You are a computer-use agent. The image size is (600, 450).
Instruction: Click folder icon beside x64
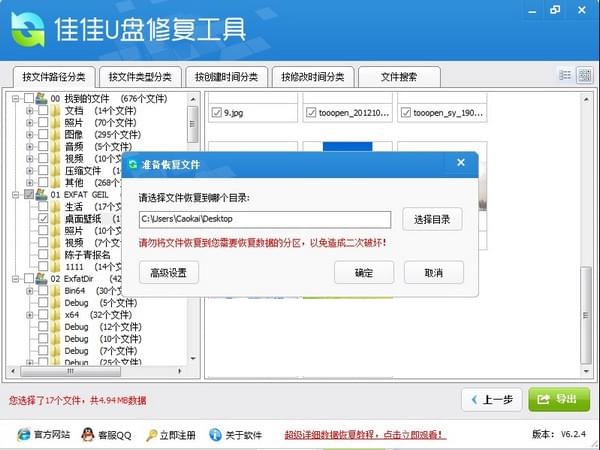[56, 315]
